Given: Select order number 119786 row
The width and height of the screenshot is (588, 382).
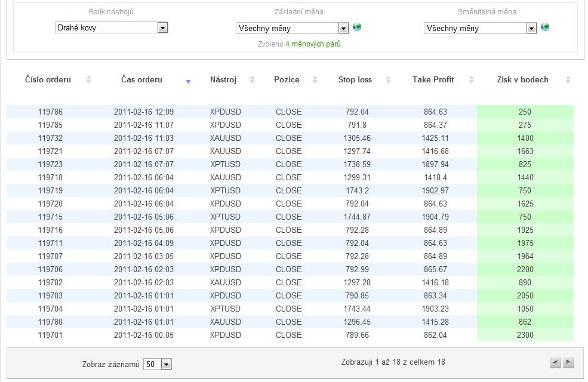Looking at the screenshot, I should (50, 112).
